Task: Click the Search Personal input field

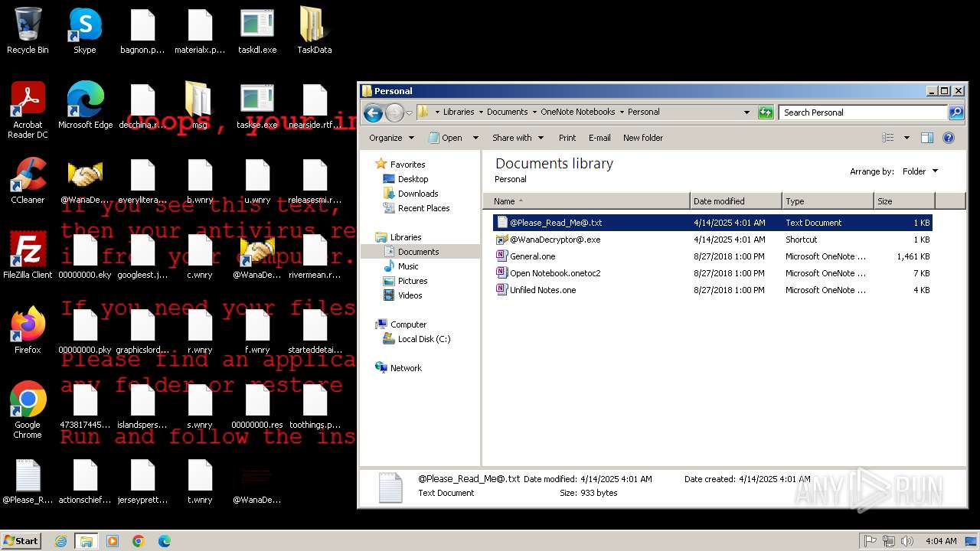Action: [863, 112]
